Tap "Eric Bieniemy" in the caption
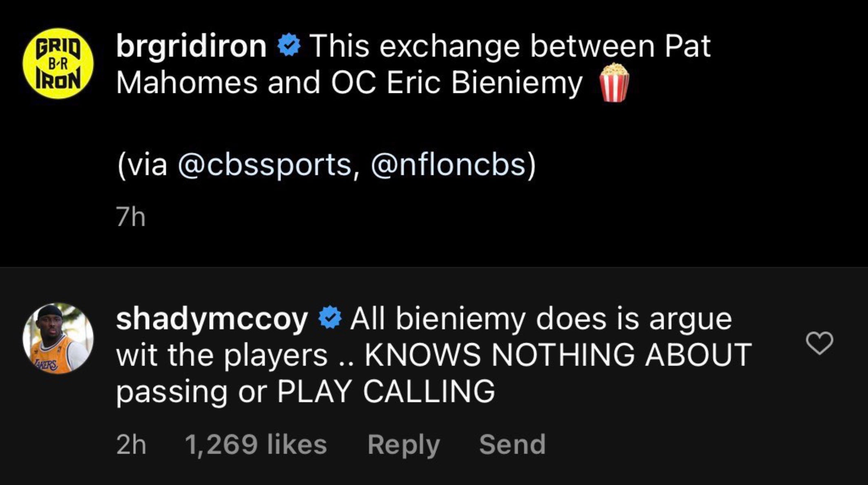868x485 pixels. [484, 83]
